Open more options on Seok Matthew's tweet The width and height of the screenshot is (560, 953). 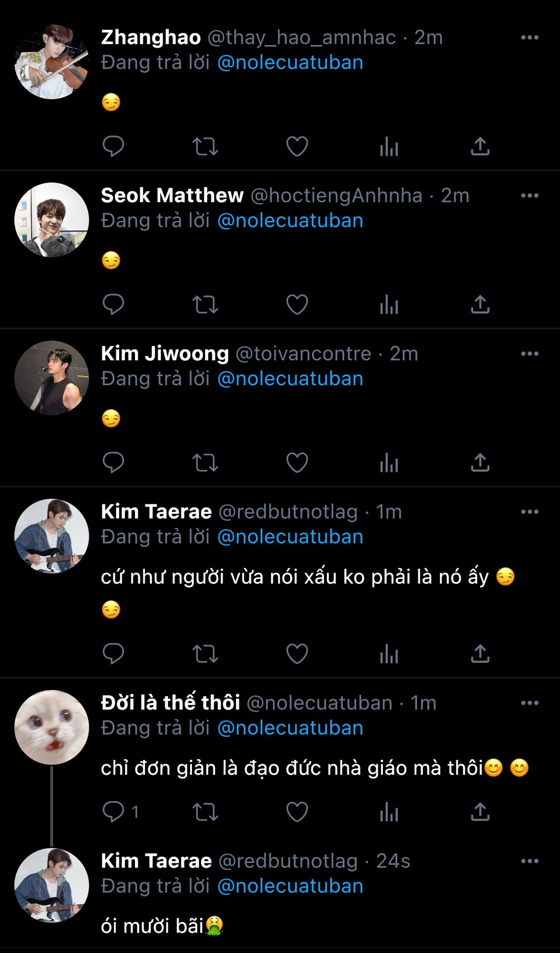click(x=529, y=196)
